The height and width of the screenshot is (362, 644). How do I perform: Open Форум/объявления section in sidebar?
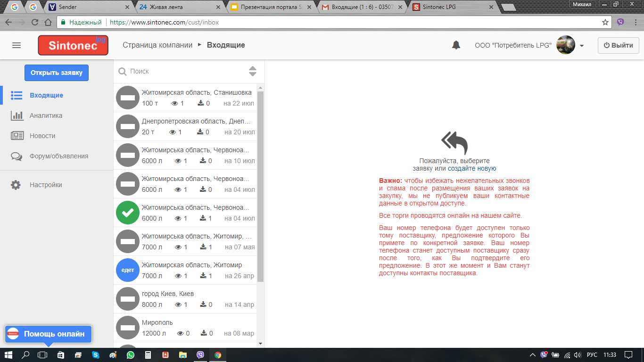(58, 156)
